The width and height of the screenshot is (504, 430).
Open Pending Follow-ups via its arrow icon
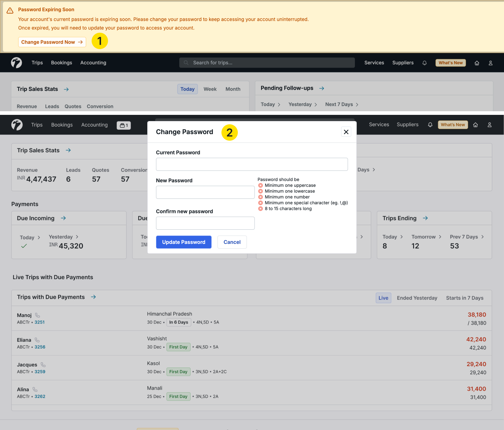(x=322, y=88)
